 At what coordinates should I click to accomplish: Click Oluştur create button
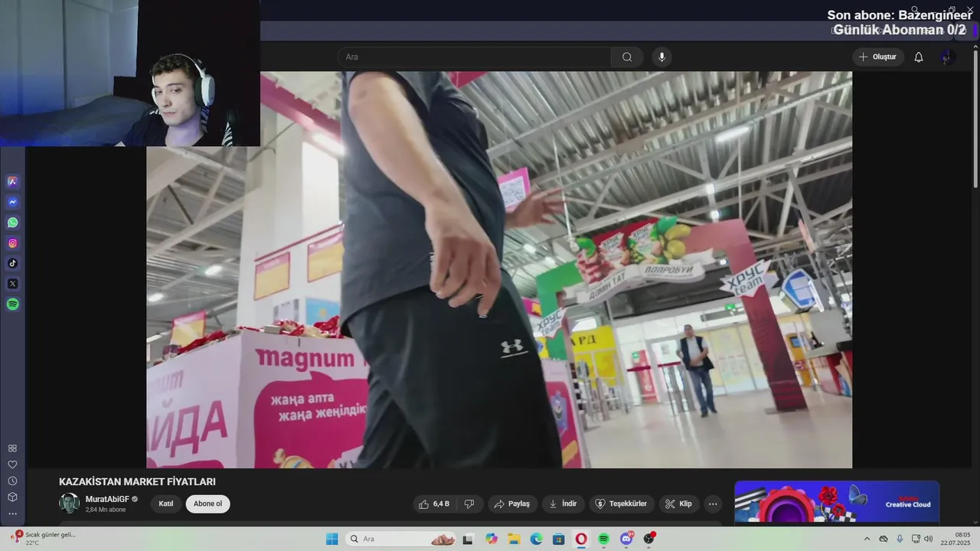coord(878,57)
